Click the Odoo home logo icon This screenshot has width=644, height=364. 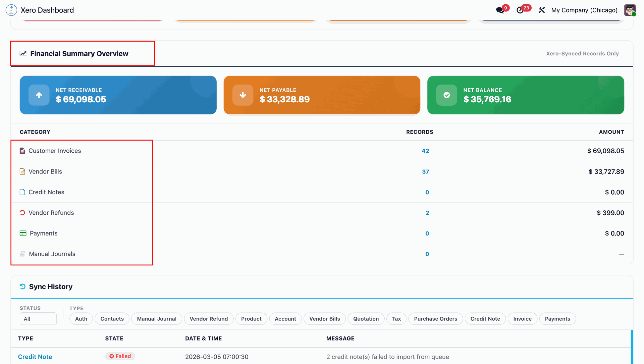point(11,10)
